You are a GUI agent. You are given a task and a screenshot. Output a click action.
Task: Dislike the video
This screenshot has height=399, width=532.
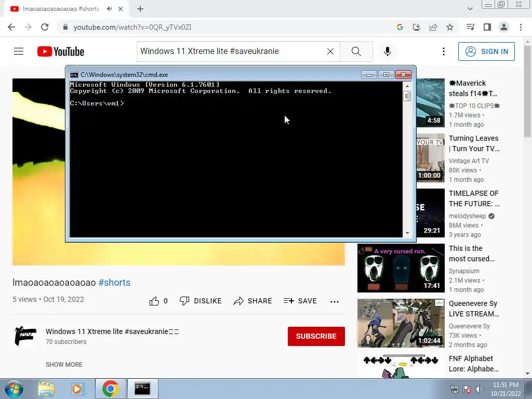click(201, 301)
